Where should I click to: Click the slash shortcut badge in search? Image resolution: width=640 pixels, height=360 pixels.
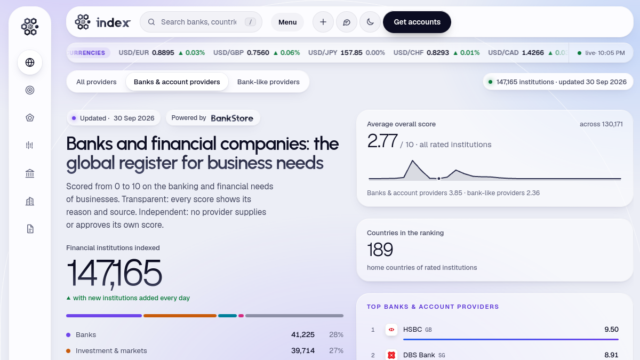(x=250, y=22)
